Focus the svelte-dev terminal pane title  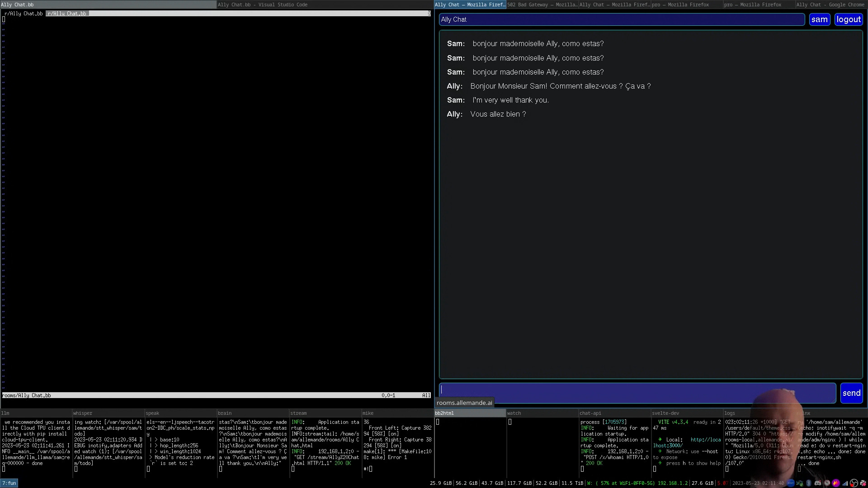[x=687, y=413]
